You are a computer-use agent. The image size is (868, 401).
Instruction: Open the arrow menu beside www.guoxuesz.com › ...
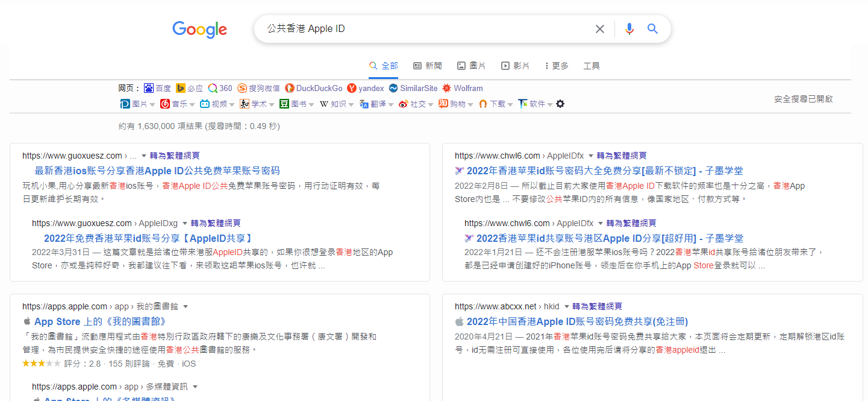coord(144,156)
